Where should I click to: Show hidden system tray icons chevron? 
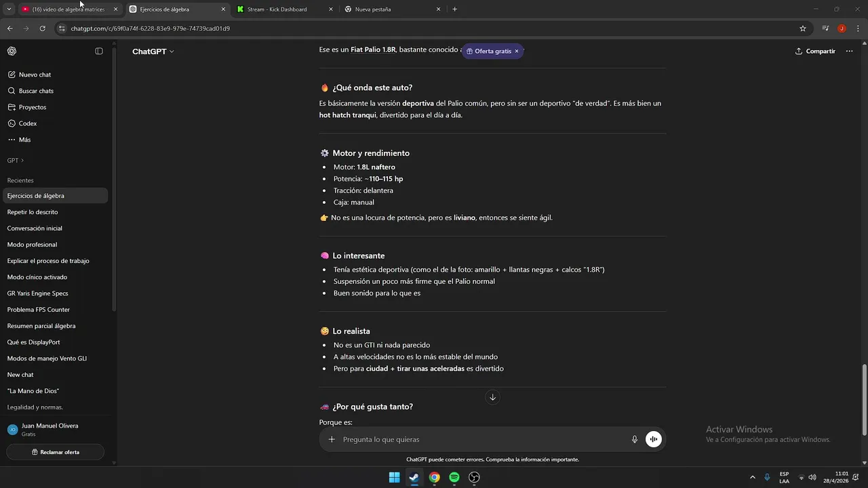[x=752, y=477]
